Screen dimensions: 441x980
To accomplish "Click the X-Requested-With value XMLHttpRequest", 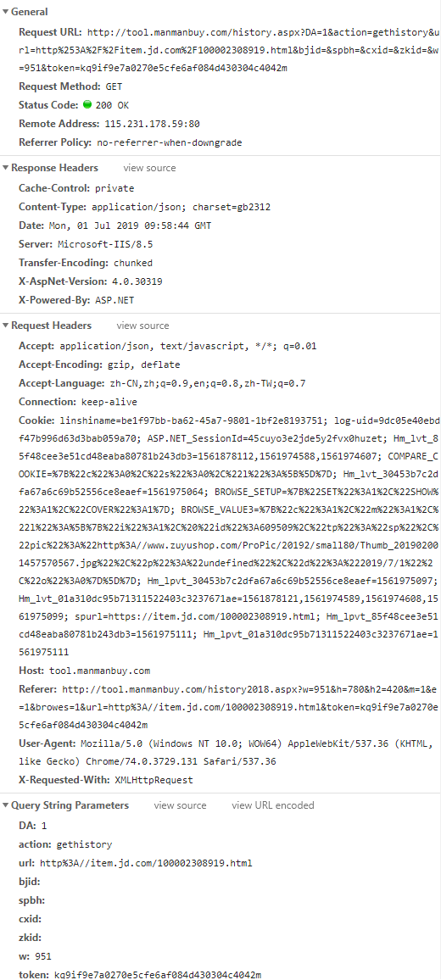I will coord(154,780).
